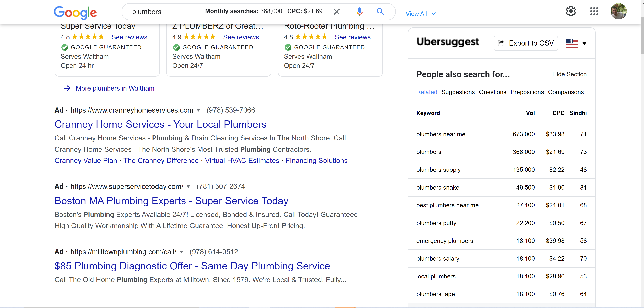Click the arrow icon beside More plumbers in Waltham

pyautogui.click(x=67, y=88)
